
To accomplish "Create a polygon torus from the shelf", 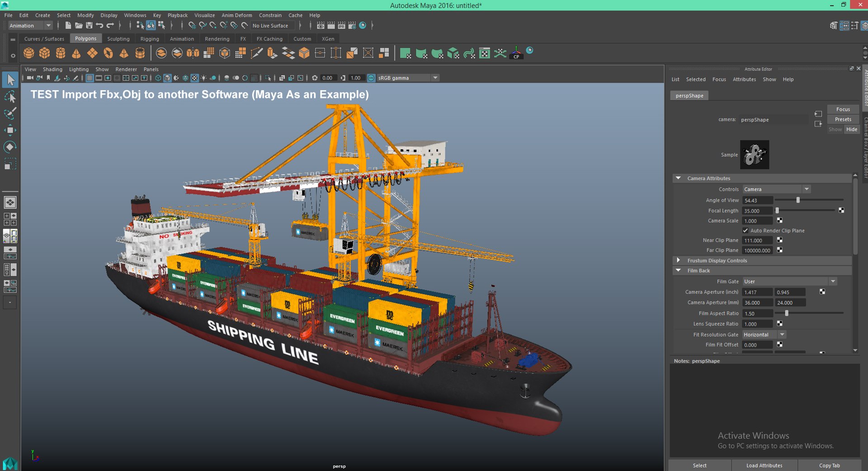I will pos(108,53).
